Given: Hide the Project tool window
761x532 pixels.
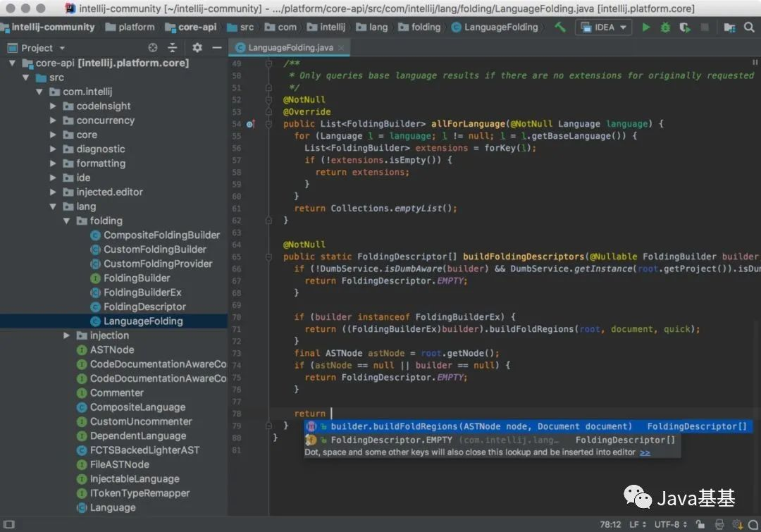Looking at the screenshot, I should (x=217, y=48).
